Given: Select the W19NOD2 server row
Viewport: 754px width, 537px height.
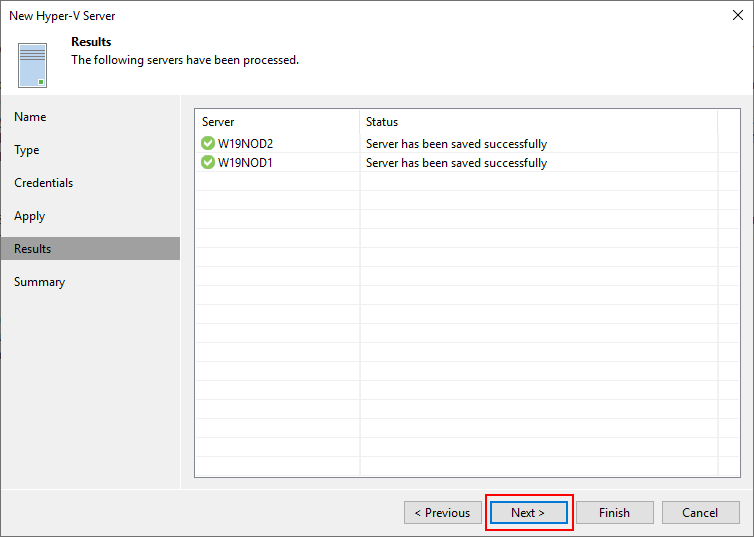Looking at the screenshot, I should point(467,143).
